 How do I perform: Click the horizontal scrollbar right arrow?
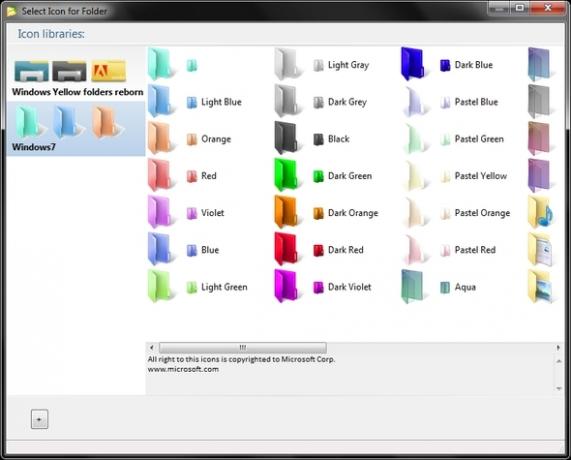pos(558,348)
